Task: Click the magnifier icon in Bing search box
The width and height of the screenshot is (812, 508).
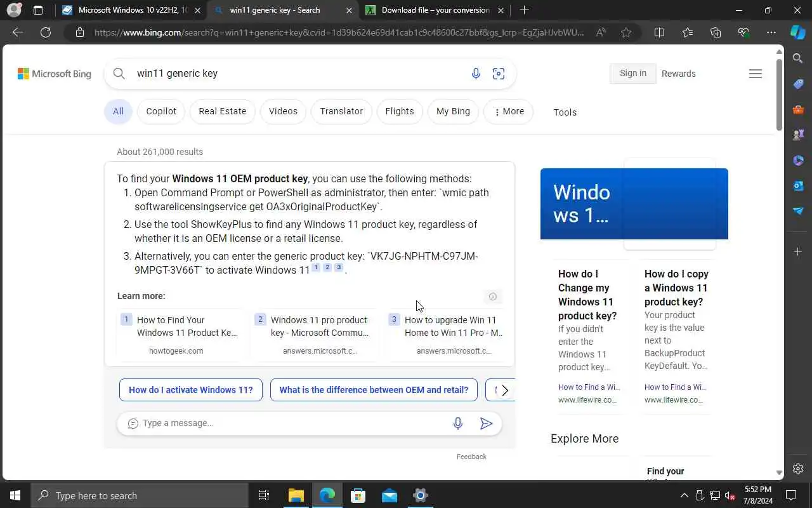Action: [119, 74]
